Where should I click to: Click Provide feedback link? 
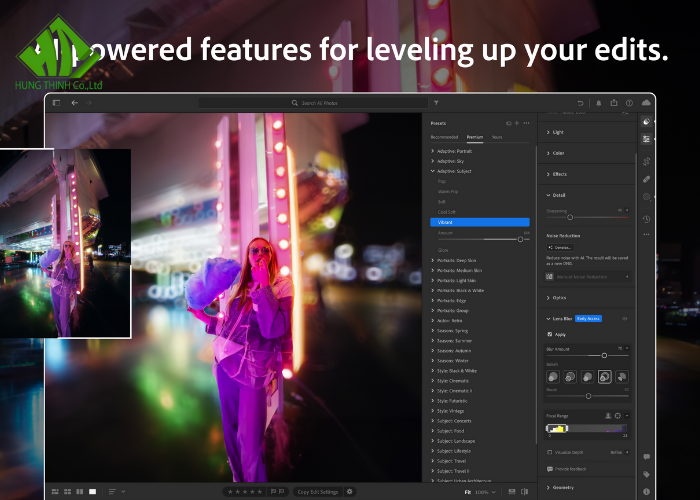pyautogui.click(x=567, y=469)
